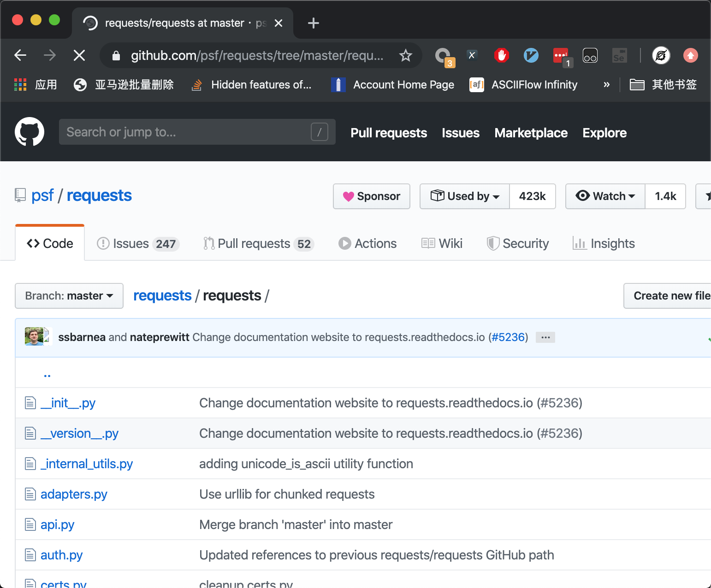This screenshot has height=588, width=711.
Task: Open the #5236 pull request link in the commit bar
Action: click(508, 337)
